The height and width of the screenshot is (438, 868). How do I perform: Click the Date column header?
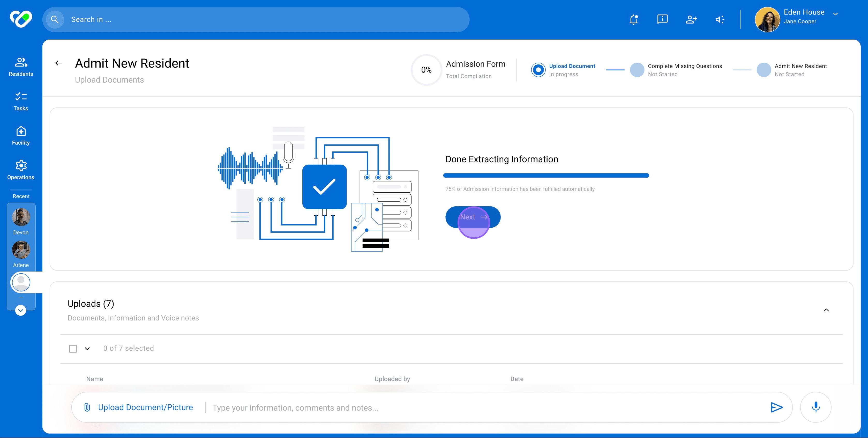[517, 379]
